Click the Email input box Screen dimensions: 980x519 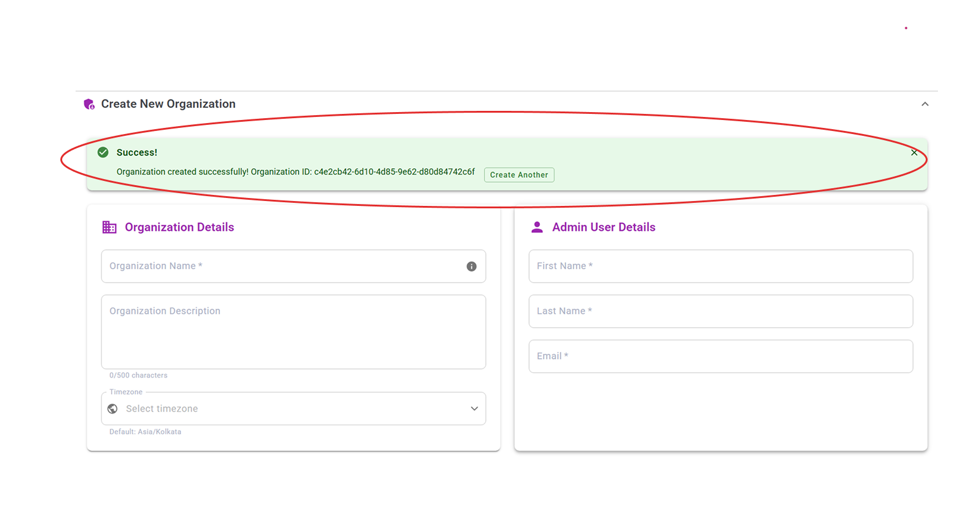(x=720, y=356)
